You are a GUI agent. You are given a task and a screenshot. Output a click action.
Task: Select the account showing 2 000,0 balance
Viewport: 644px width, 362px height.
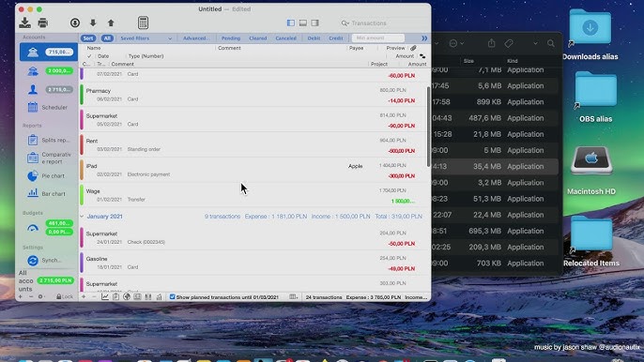pos(49,70)
